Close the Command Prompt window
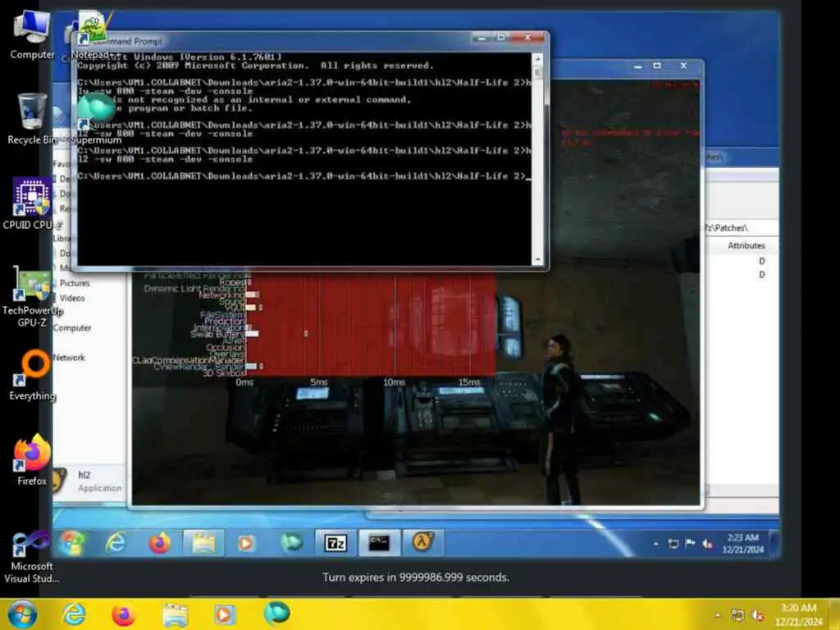The image size is (840, 630). point(527,38)
